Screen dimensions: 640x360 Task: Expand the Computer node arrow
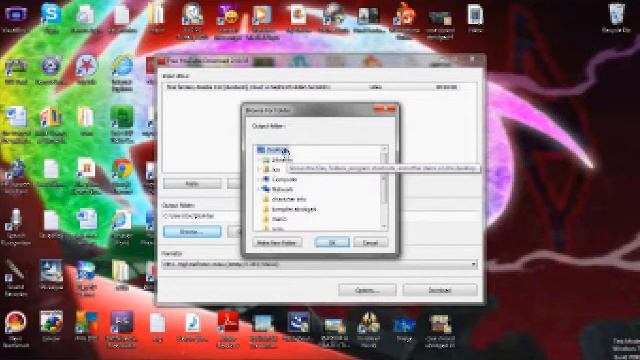tap(259, 180)
